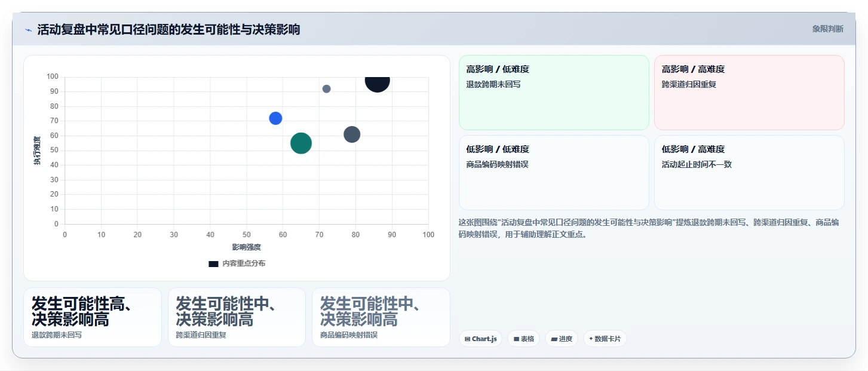This screenshot has height=371, width=868.
Task: Select the small gray bubble near 90
Action: [x=326, y=89]
